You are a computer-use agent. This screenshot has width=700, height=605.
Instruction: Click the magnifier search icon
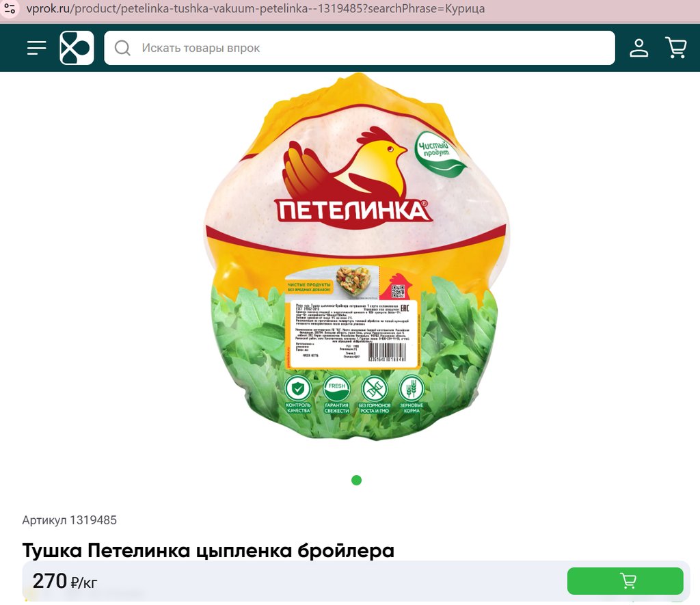[x=122, y=48]
